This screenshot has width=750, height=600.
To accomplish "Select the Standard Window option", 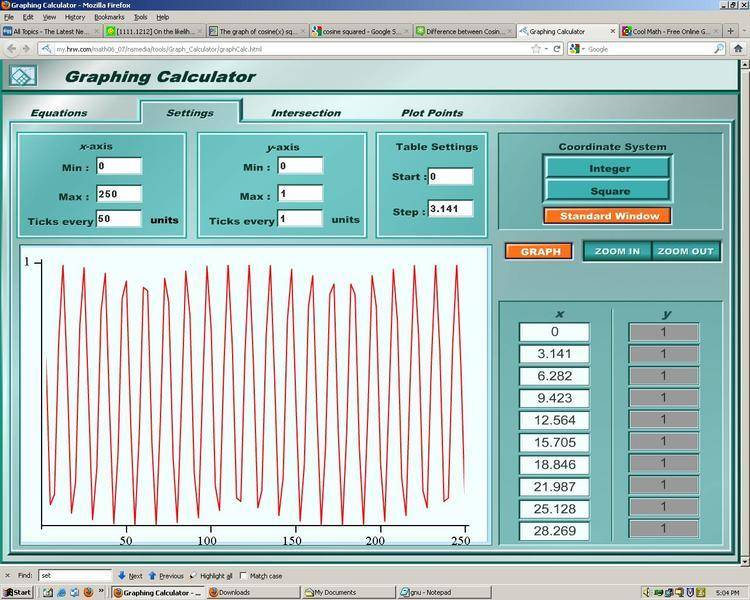I will pyautogui.click(x=608, y=216).
